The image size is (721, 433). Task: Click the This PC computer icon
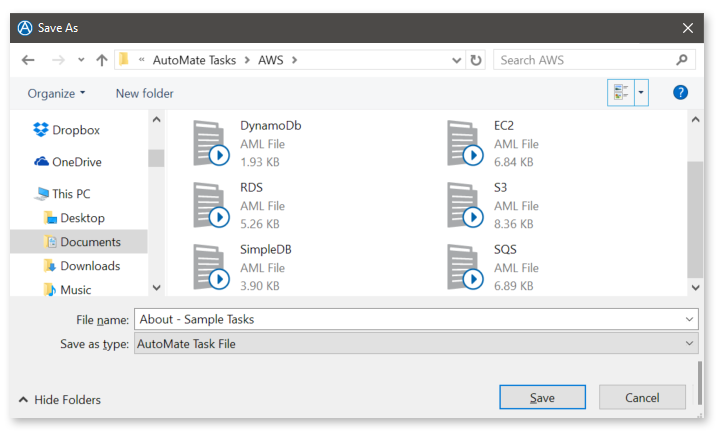41,194
